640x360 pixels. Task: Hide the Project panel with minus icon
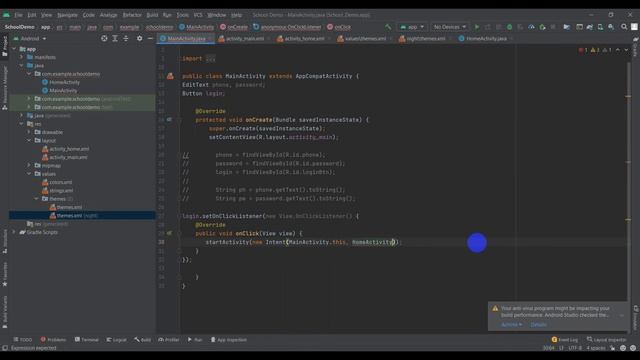150,38
